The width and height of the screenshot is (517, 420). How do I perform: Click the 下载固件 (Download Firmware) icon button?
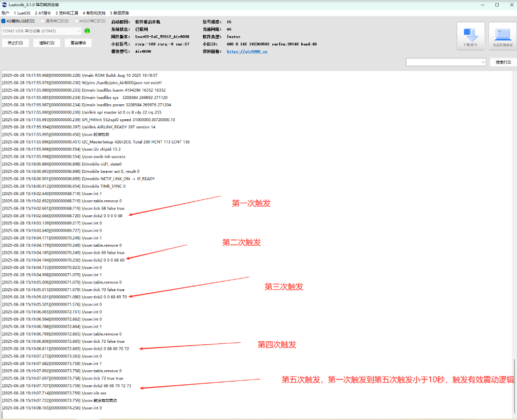pyautogui.click(x=470, y=35)
